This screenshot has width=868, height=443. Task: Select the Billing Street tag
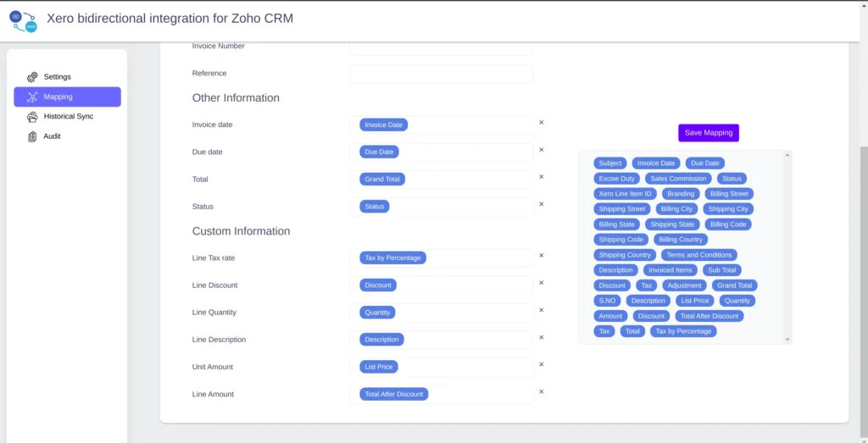[729, 194]
